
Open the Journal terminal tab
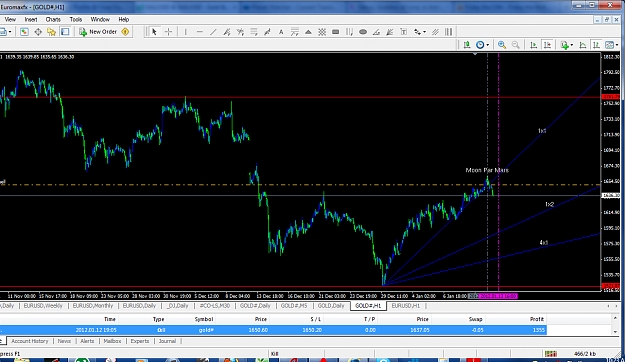click(x=167, y=341)
